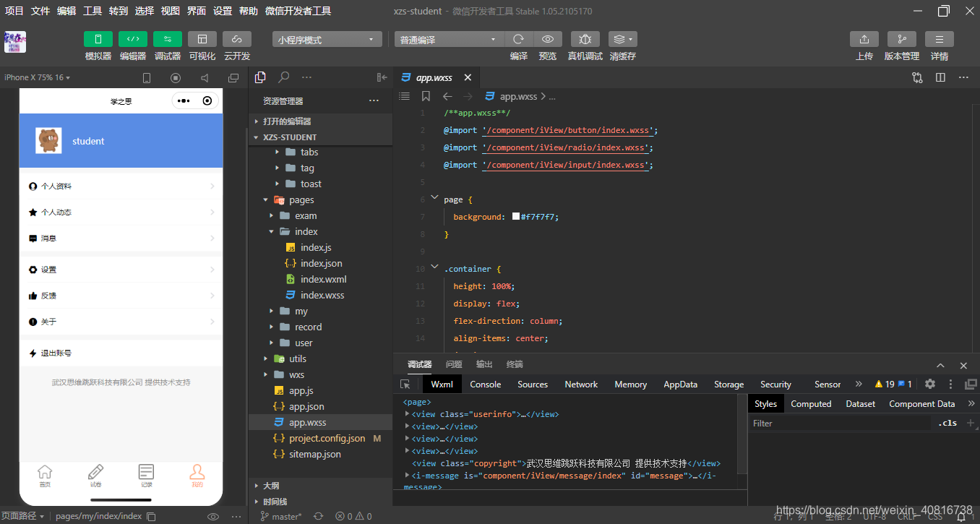Click the preview eye icon
The height and width of the screenshot is (524, 980).
(548, 39)
